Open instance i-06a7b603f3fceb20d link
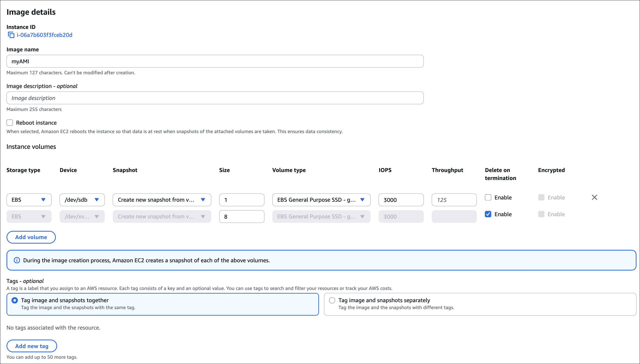 (x=44, y=35)
